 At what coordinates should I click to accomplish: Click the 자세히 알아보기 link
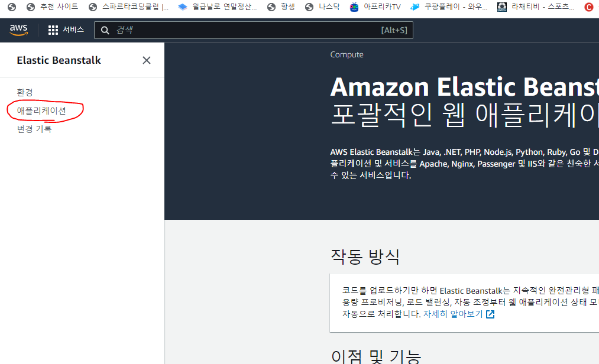coord(453,314)
